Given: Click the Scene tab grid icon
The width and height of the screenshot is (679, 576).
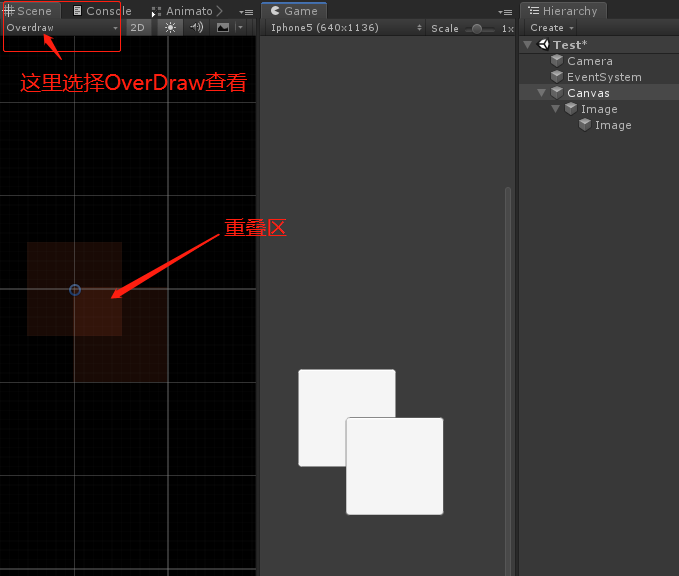Looking at the screenshot, I should coord(9,10).
